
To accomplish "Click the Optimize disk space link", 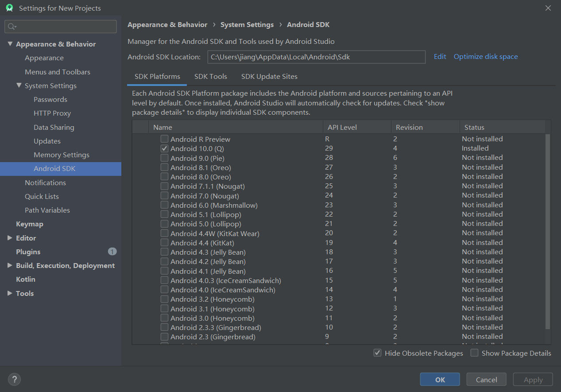I will (485, 56).
